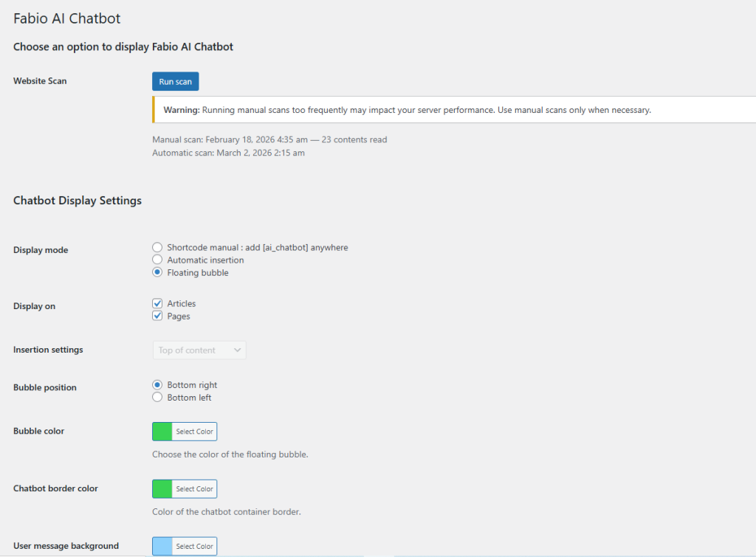Choose Automatic insertion display mode
Viewport: 756px width, 557px height.
point(157,260)
